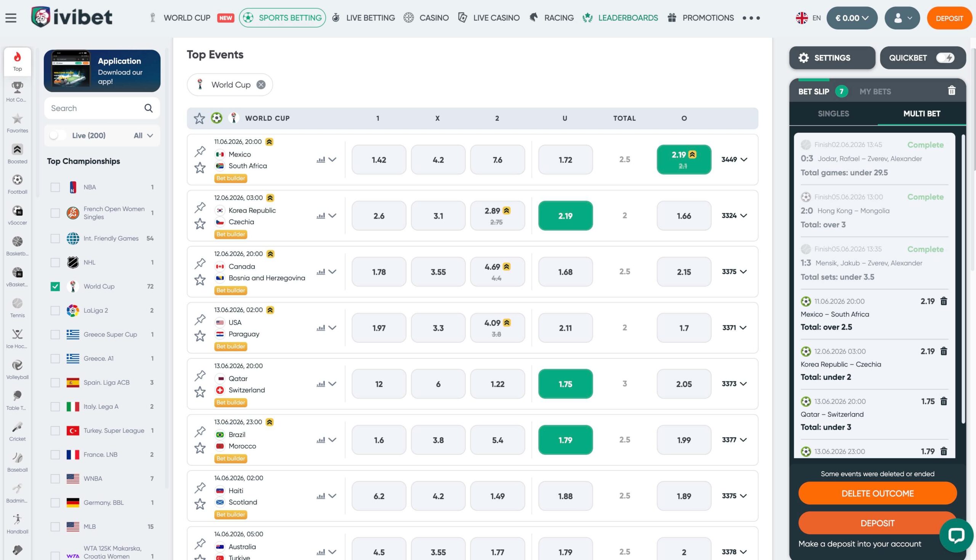Remove Qatar – Switzerland from bet slip

pyautogui.click(x=944, y=401)
